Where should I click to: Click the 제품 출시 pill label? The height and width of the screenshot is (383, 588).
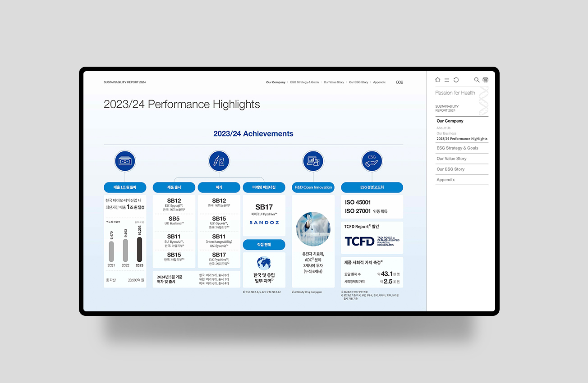[x=174, y=187]
